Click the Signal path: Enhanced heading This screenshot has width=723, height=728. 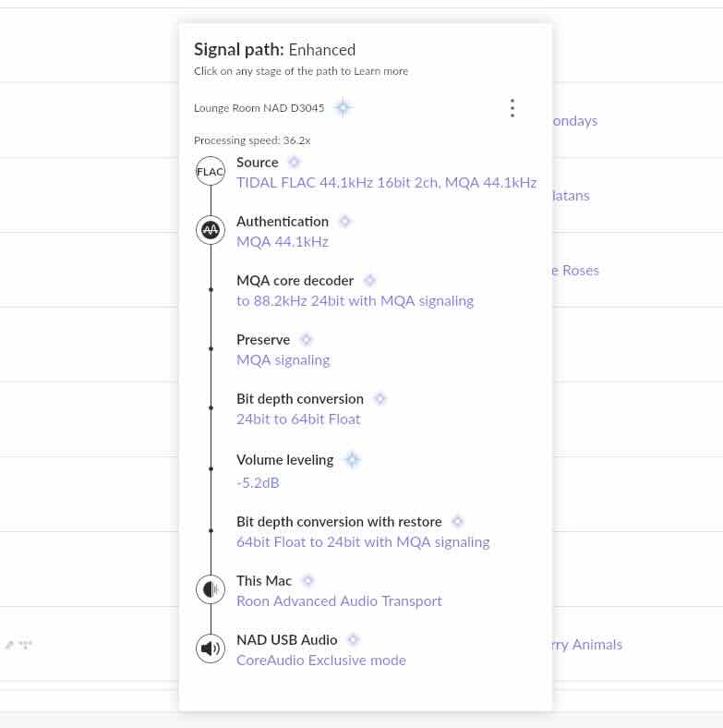click(x=275, y=50)
